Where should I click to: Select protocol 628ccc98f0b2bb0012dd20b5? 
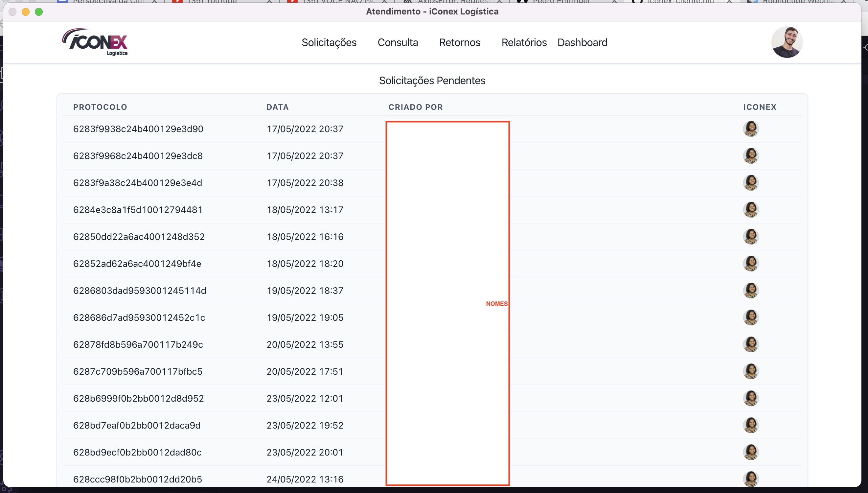coord(137,479)
